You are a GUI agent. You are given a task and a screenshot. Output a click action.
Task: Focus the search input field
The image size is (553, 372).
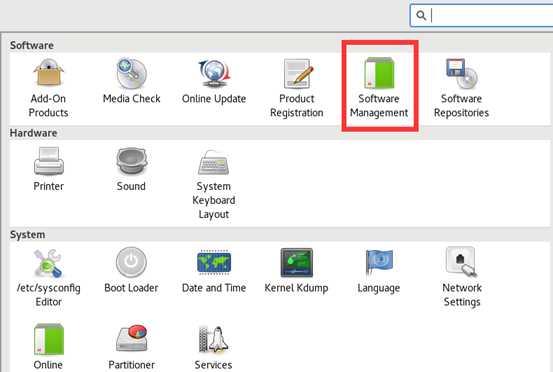[482, 16]
